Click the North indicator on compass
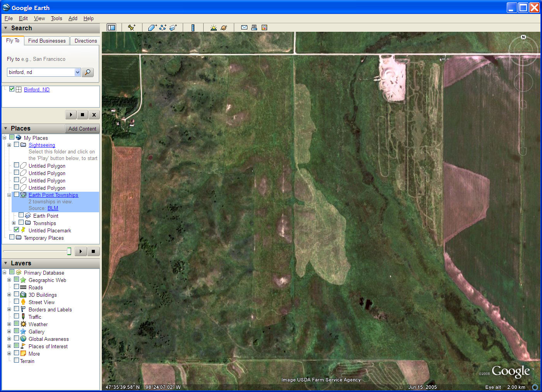This screenshot has width=542, height=392. 523,37
